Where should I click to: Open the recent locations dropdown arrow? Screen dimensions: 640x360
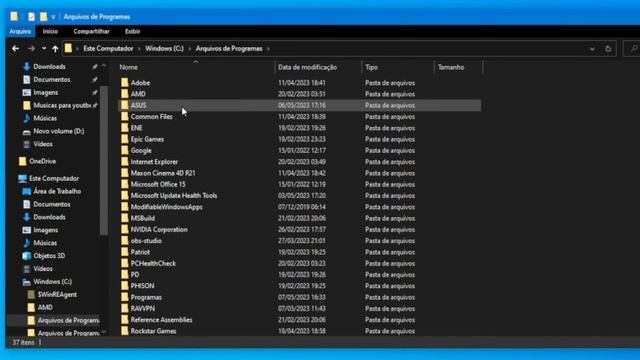44,49
